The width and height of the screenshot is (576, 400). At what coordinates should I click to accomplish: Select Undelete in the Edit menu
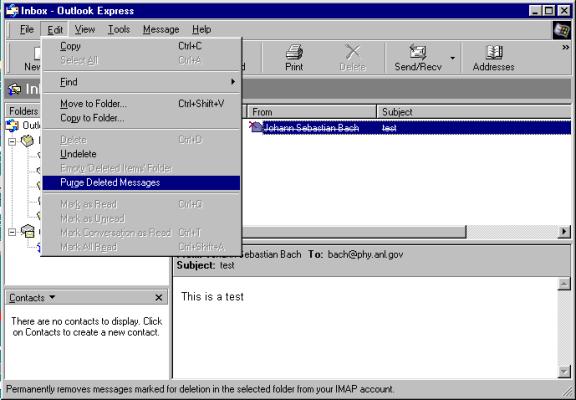click(141, 154)
